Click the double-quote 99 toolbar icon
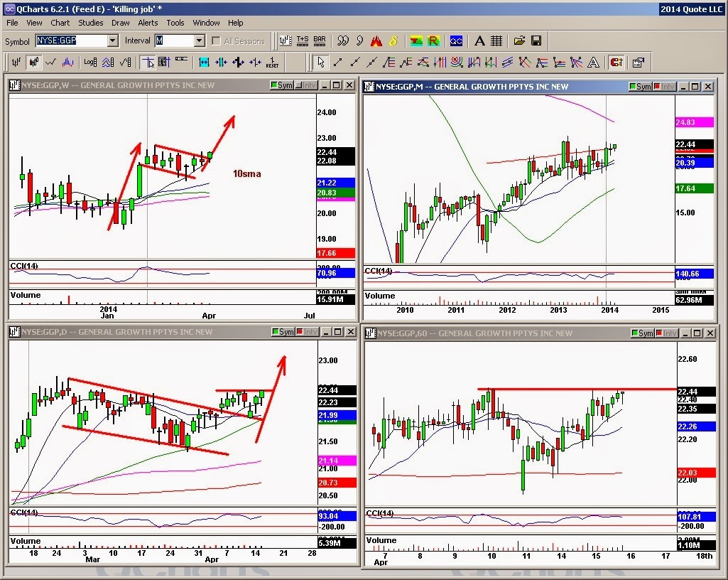 coord(342,41)
